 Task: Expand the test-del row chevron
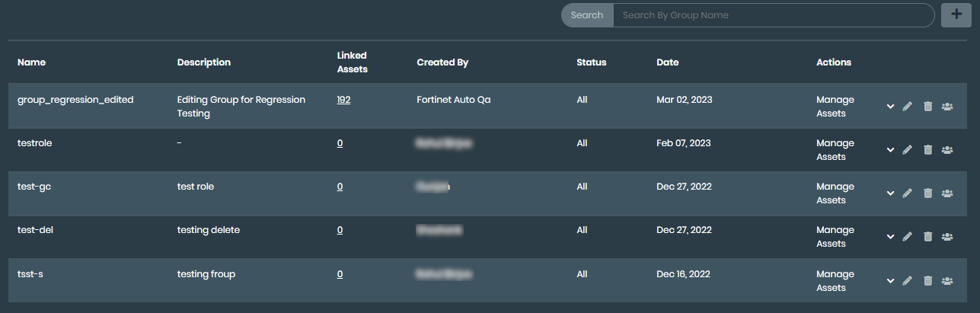click(890, 237)
